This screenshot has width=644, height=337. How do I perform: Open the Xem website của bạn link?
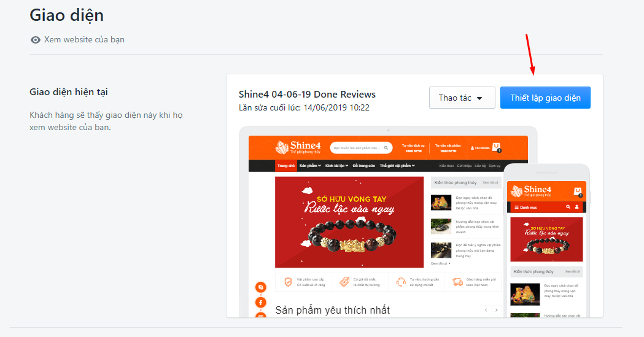click(84, 40)
